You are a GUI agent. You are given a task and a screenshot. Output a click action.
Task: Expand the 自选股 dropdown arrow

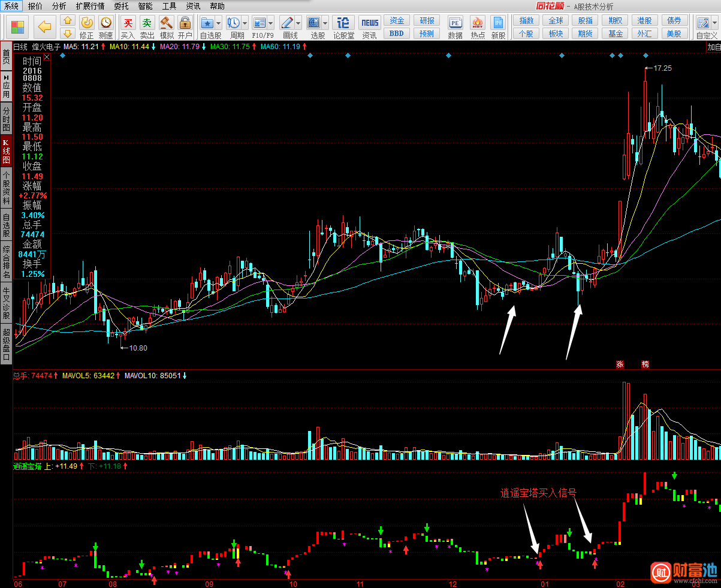[x=218, y=23]
